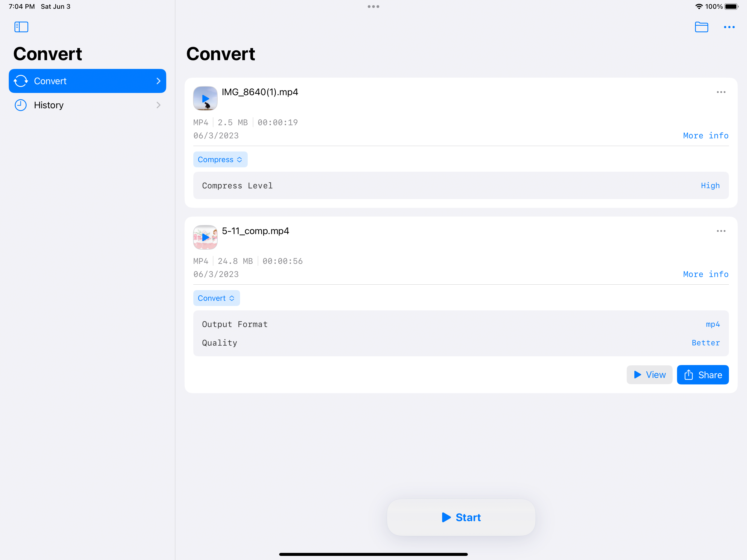Click the 2.5 MB file size text
Screen dimensions: 747x560
[233, 122]
